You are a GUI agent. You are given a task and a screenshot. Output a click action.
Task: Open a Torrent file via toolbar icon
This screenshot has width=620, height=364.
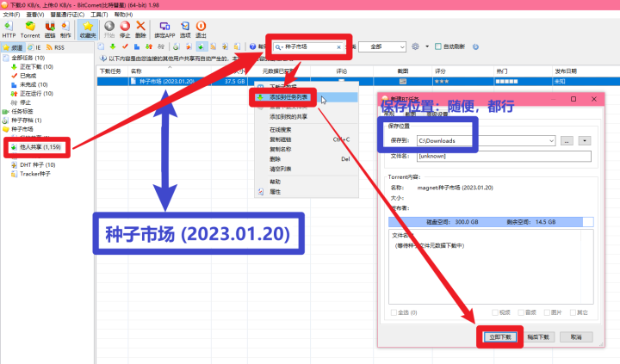coord(30,29)
